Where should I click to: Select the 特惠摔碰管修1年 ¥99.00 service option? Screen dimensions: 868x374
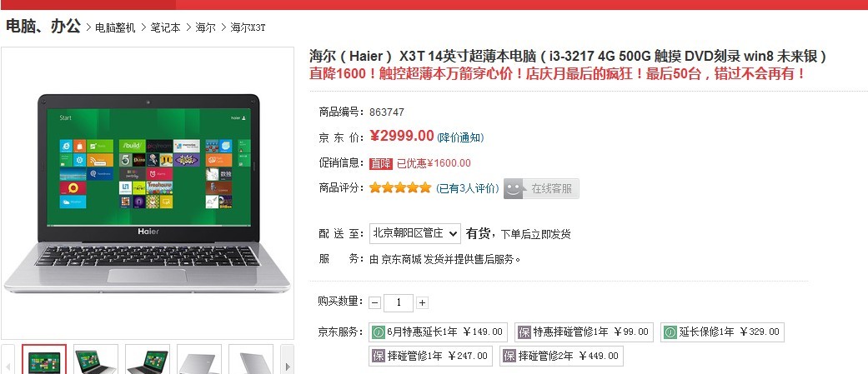coord(584,332)
